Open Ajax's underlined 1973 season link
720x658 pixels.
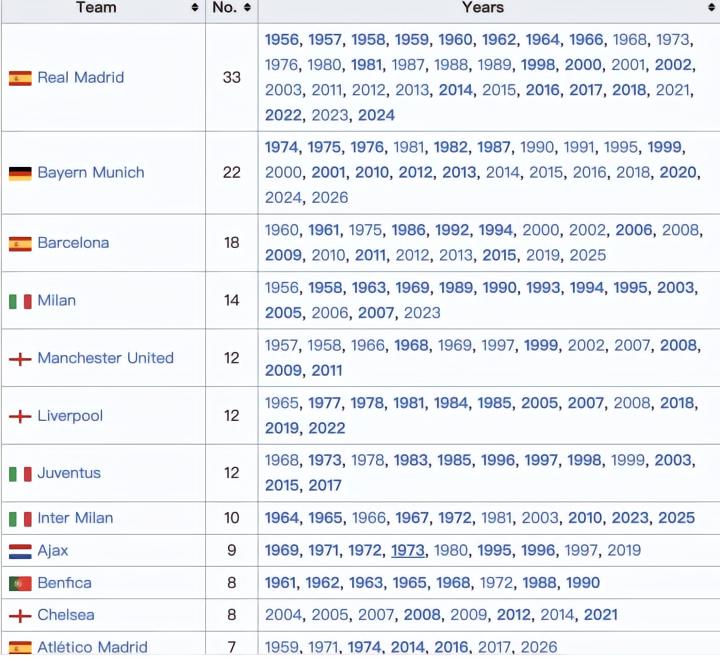coord(408,551)
